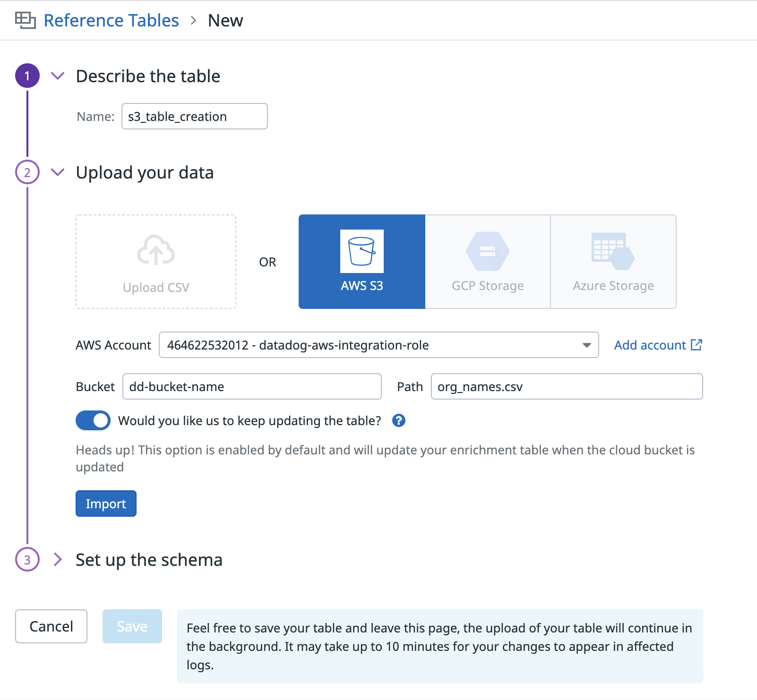This screenshot has width=757, height=700.
Task: Toggle the keep updating the table switch
Action: [x=93, y=420]
